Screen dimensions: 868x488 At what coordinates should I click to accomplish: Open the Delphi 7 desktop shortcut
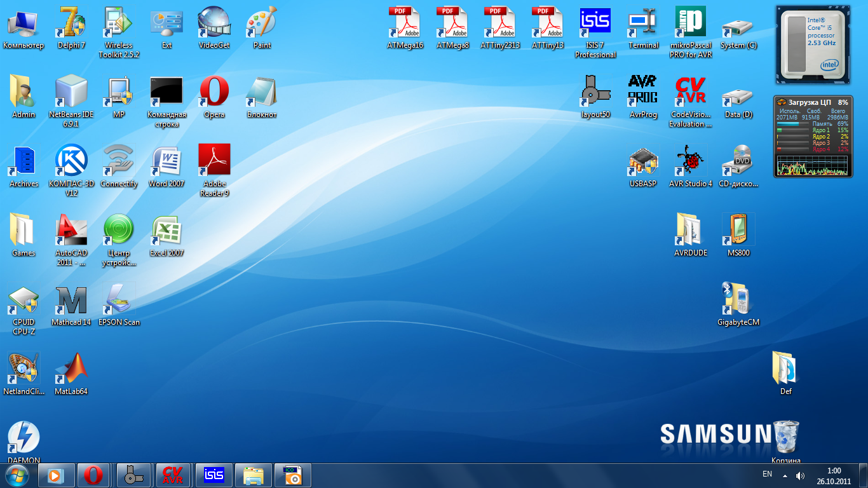tap(71, 25)
